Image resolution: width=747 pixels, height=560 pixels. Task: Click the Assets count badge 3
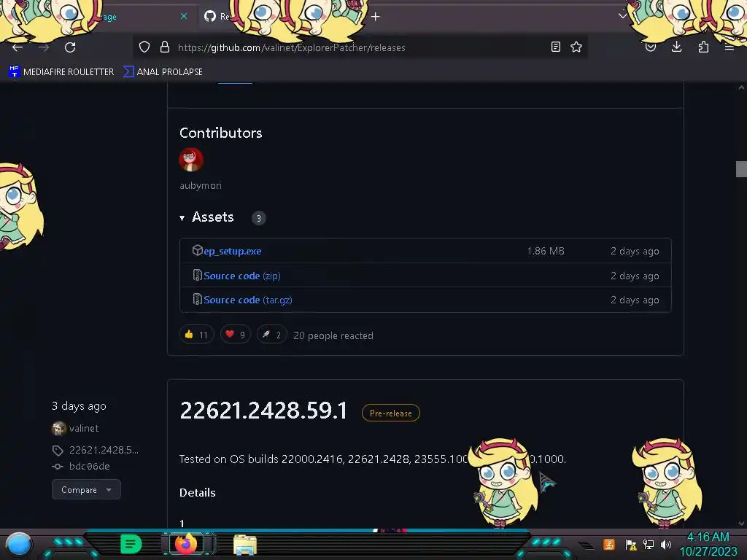click(259, 218)
